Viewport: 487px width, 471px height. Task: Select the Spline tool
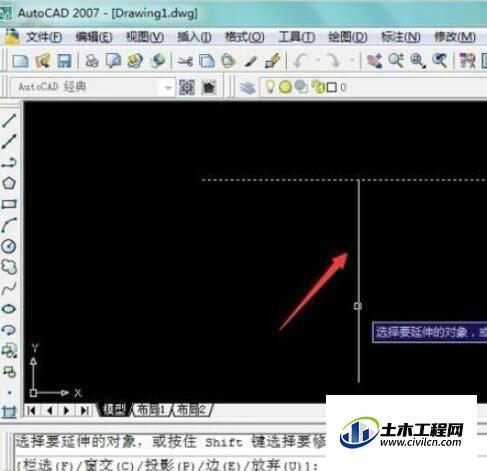[x=9, y=288]
